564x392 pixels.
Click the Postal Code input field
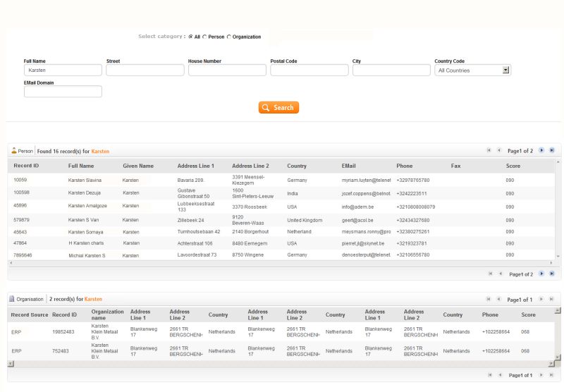pyautogui.click(x=309, y=70)
